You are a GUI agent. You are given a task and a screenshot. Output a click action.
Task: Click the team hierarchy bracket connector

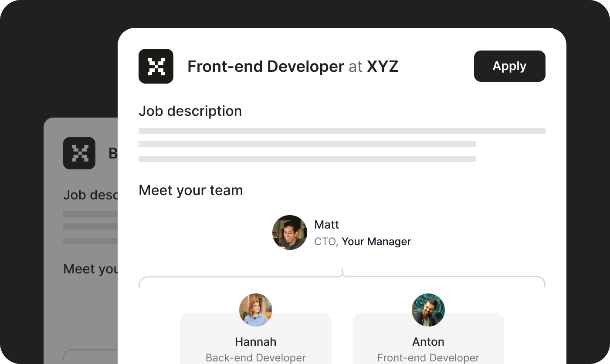coord(342,278)
